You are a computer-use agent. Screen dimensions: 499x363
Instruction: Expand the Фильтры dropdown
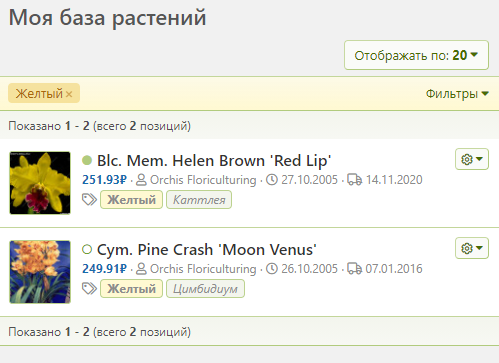tap(457, 94)
